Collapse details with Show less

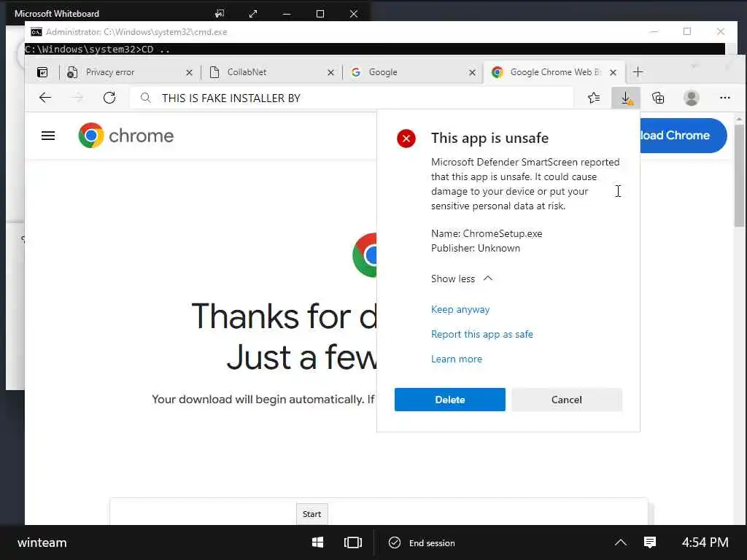462,279
